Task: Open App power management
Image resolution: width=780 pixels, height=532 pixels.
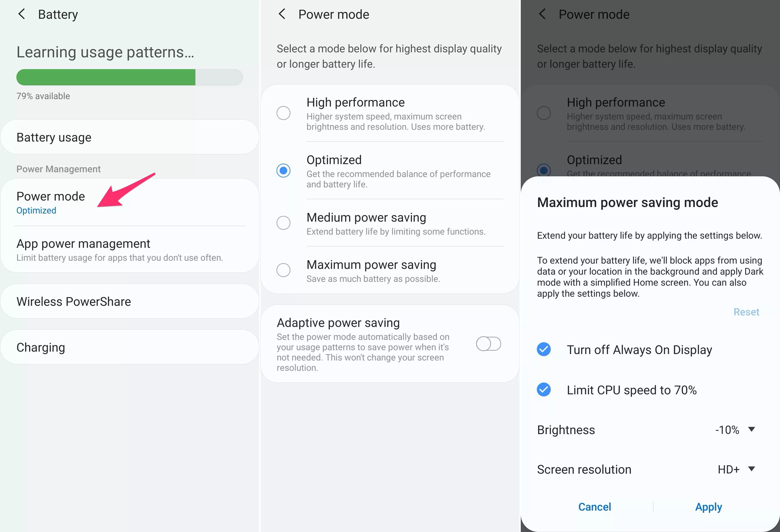Action: click(129, 249)
